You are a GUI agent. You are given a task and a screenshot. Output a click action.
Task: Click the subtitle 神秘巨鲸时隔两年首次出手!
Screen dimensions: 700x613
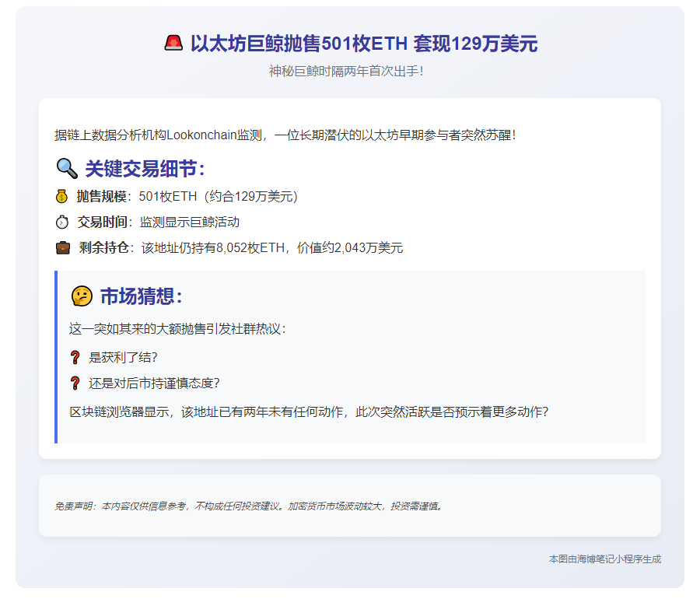pos(346,71)
